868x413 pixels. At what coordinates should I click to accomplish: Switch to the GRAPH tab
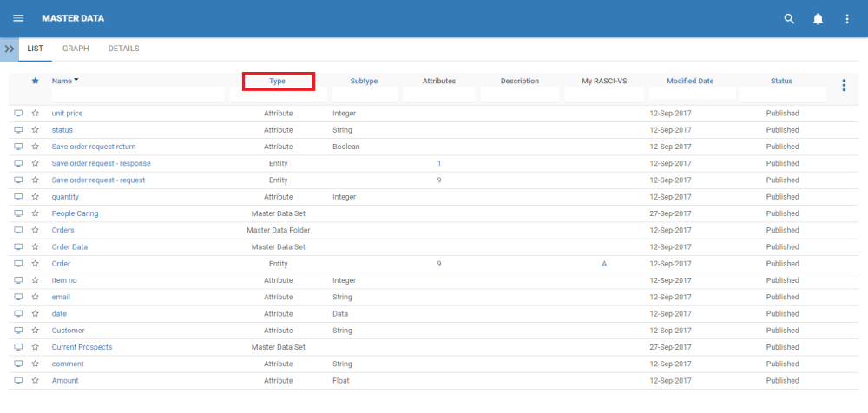click(76, 49)
